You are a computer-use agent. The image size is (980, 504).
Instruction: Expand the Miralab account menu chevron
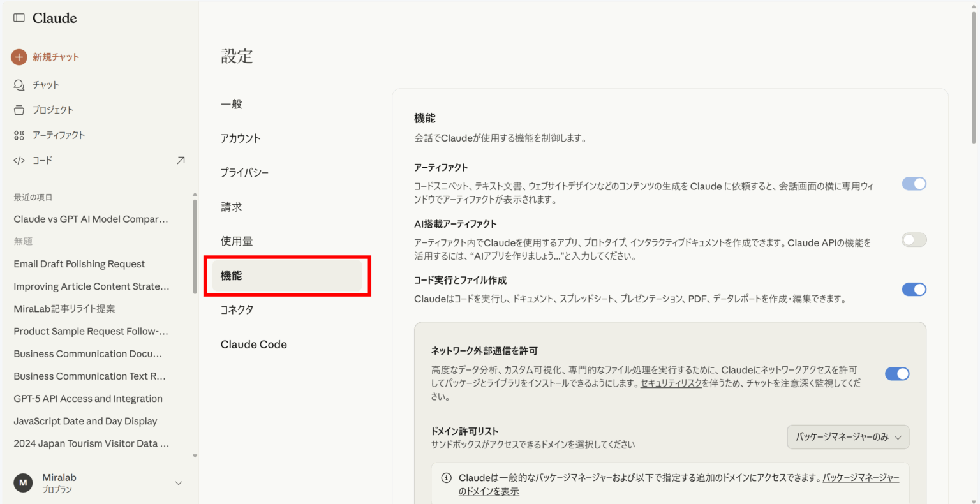[179, 483]
